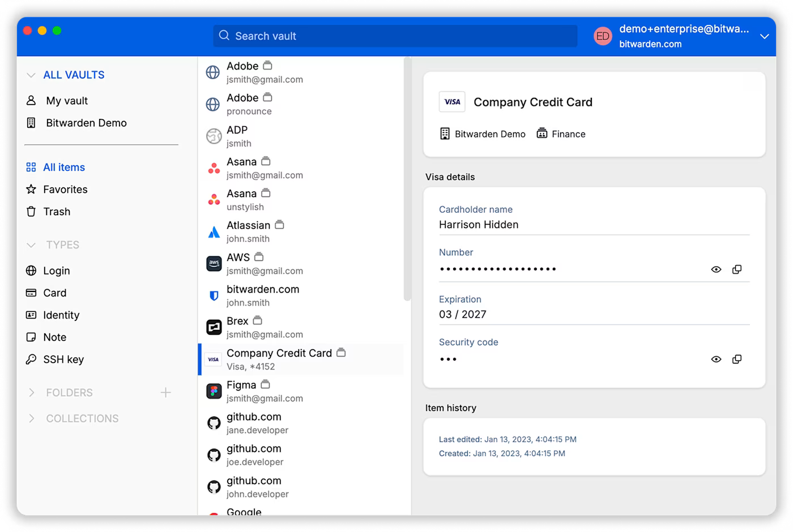Show the hidden security code

(x=716, y=359)
